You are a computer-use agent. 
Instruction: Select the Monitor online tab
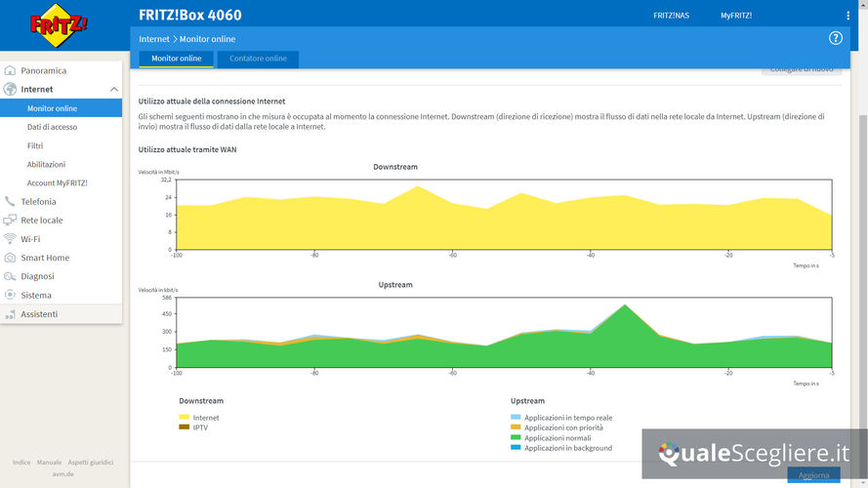pyautogui.click(x=177, y=59)
